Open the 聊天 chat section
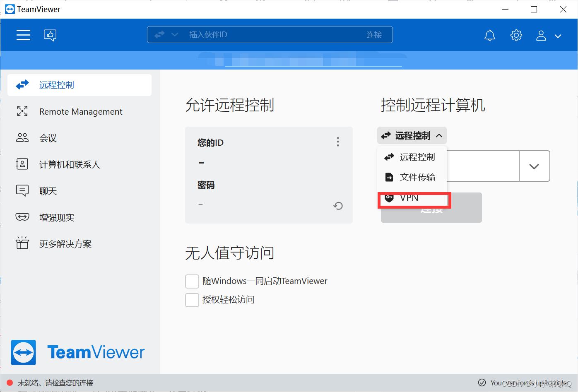This screenshot has height=392, width=578. [x=79, y=191]
